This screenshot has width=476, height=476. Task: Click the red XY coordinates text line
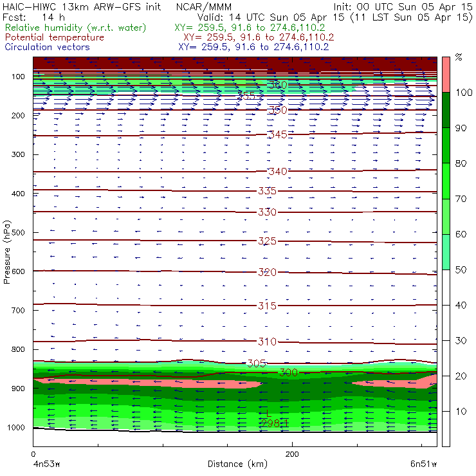point(259,37)
